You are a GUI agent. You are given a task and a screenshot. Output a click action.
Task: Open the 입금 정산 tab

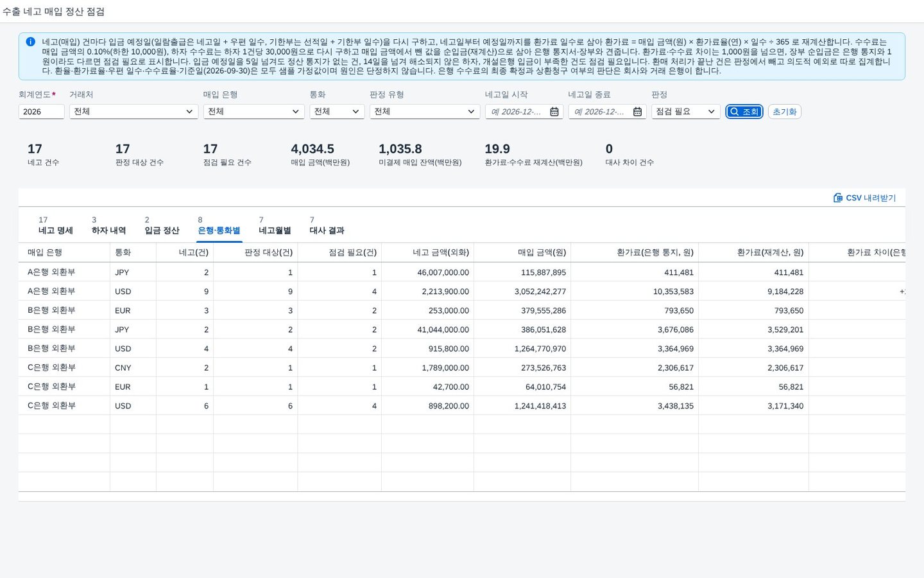click(x=162, y=225)
